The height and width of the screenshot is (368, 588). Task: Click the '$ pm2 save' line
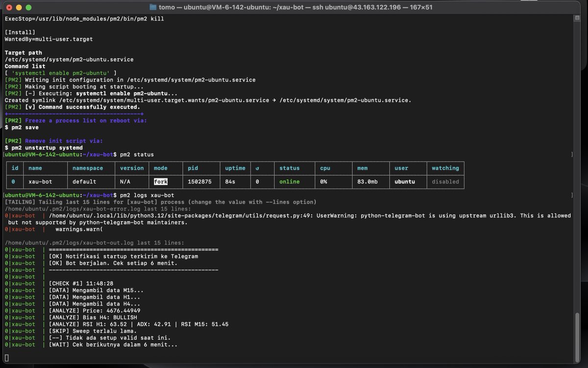pyautogui.click(x=22, y=127)
